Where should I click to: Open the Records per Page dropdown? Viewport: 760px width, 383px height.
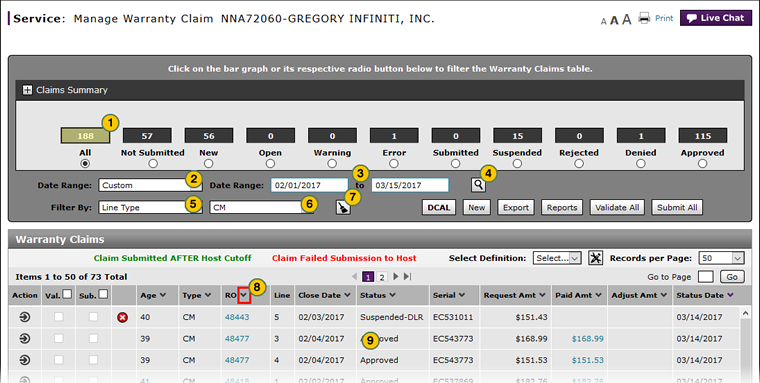point(721,258)
